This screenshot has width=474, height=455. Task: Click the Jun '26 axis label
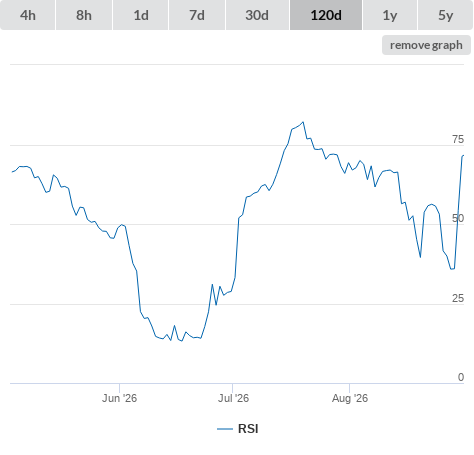pyautogui.click(x=119, y=398)
